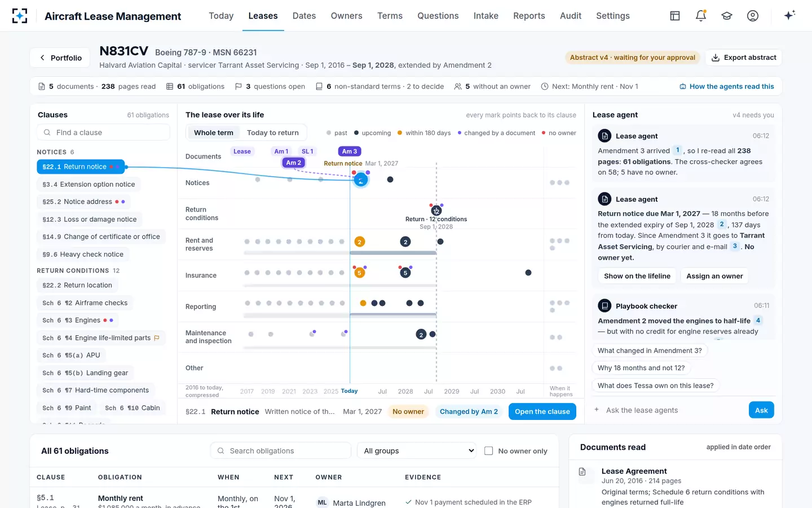This screenshot has height=508, width=812.
Task: Click the No owner tag in clause bar
Action: (408, 411)
